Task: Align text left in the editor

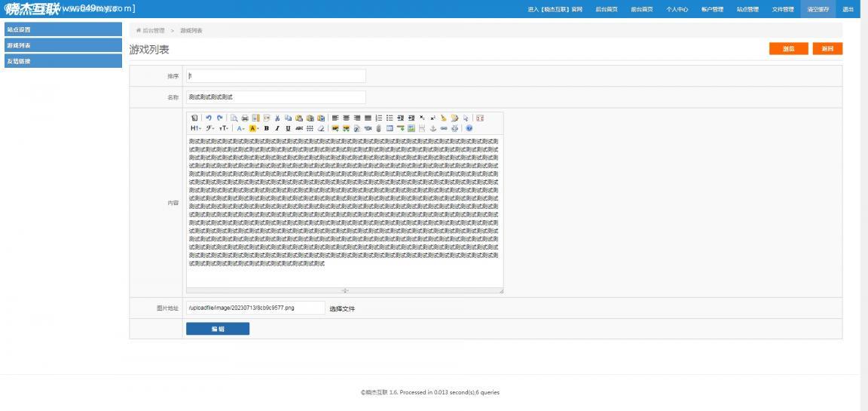Action: coord(335,118)
